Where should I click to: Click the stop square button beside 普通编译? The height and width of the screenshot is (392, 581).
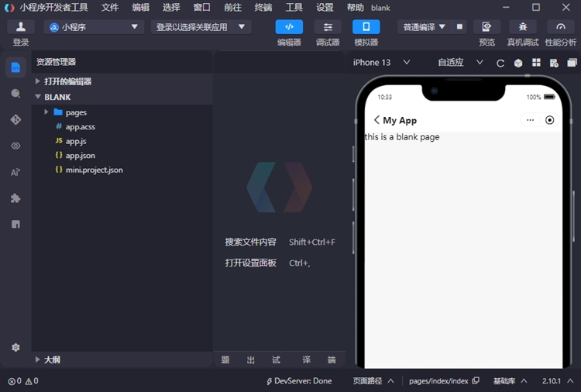(x=460, y=26)
